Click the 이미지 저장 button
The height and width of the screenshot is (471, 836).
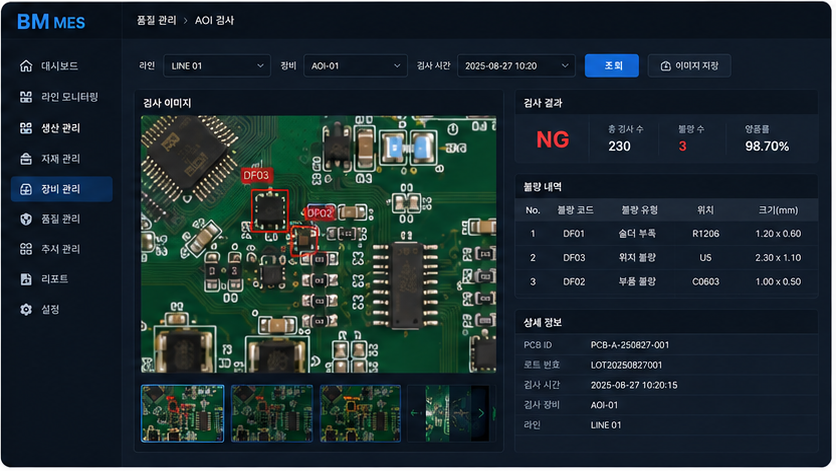(x=689, y=66)
